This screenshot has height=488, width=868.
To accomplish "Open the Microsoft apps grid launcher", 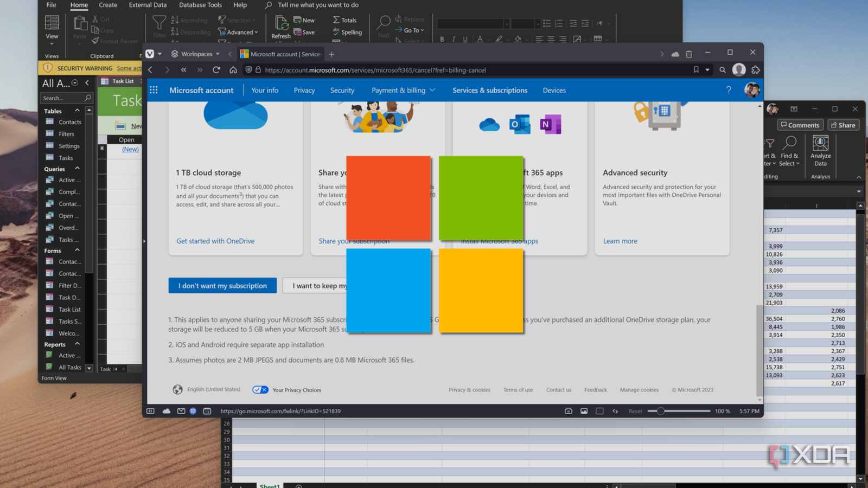I will [x=154, y=90].
